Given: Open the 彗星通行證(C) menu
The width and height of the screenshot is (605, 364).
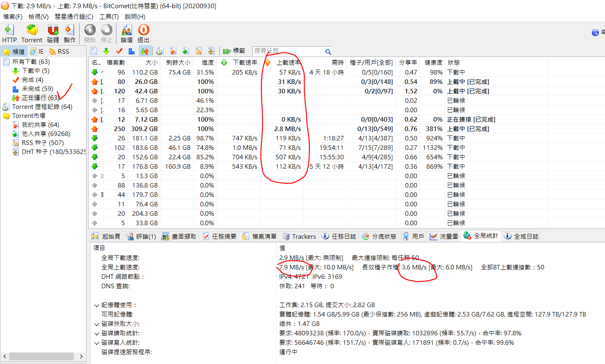Looking at the screenshot, I should [x=74, y=17].
